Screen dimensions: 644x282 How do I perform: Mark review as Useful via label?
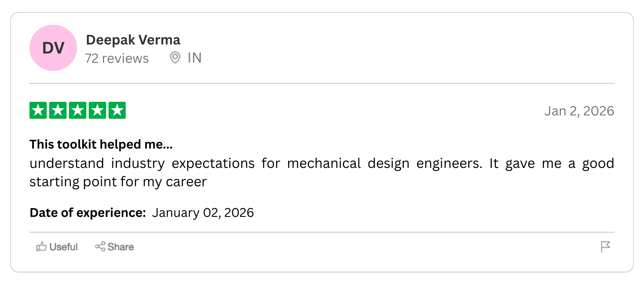coord(63,247)
